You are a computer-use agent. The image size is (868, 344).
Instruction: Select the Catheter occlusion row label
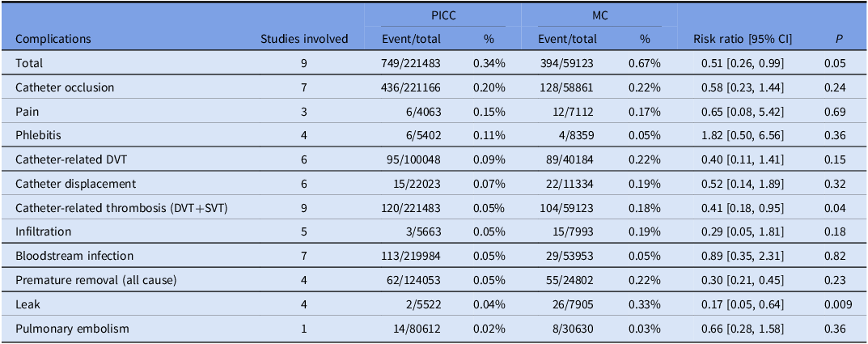[x=66, y=87]
